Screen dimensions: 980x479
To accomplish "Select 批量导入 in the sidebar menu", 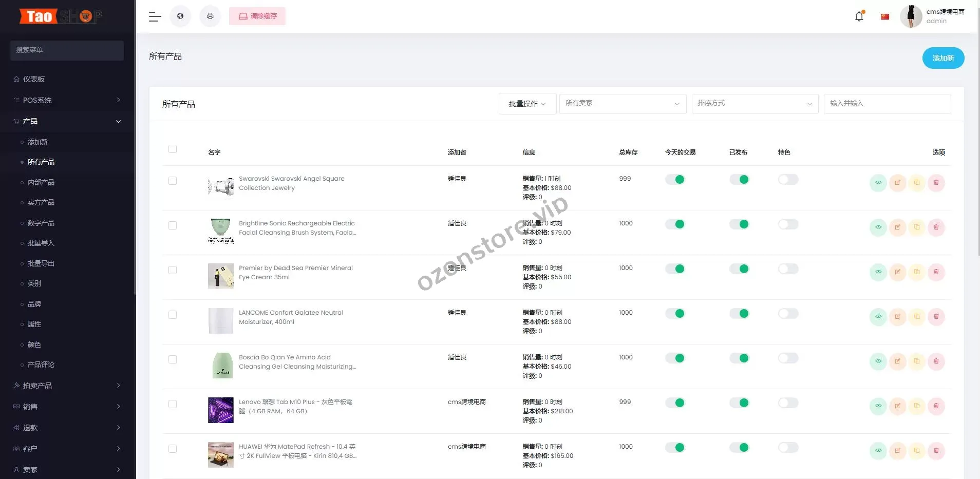I will pos(41,243).
